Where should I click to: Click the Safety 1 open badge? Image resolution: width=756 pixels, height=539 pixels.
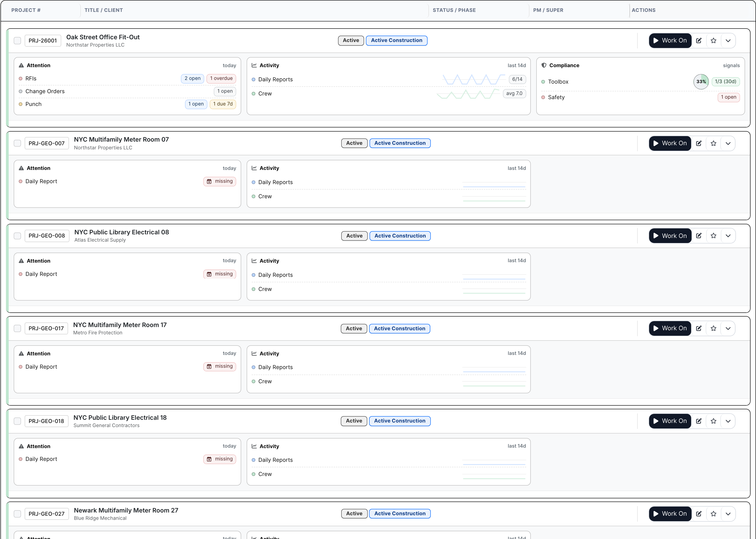(x=728, y=97)
